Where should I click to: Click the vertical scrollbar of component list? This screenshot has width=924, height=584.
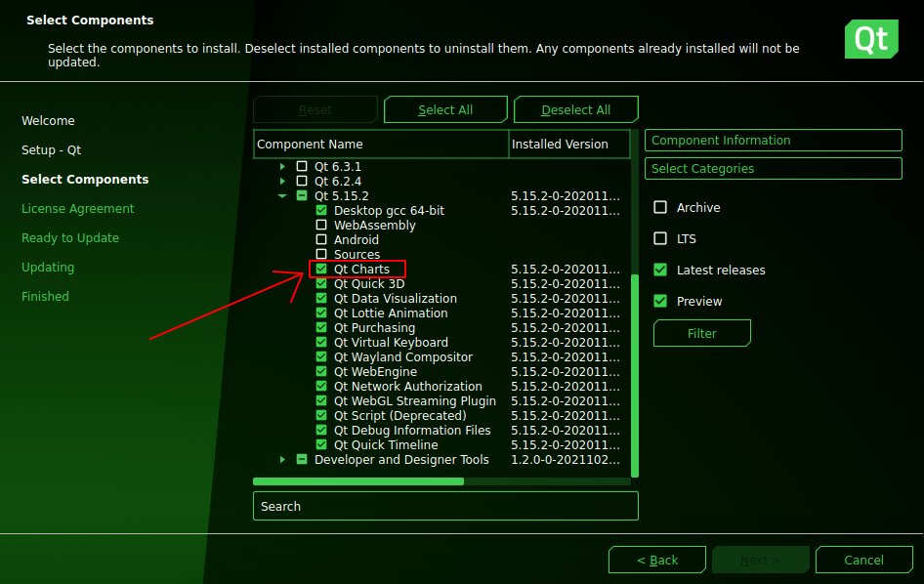click(x=635, y=375)
